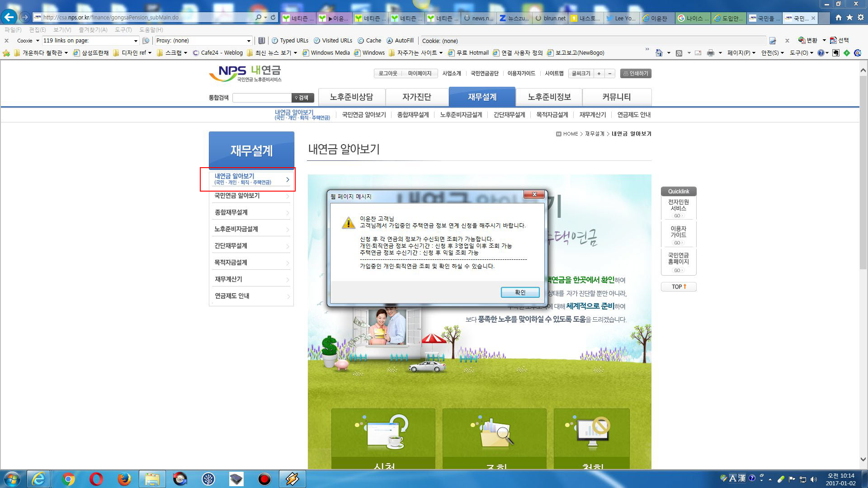Click 국민연금 홈페이지 Quicklink
Screen dimensions: 868x488
coord(679,262)
